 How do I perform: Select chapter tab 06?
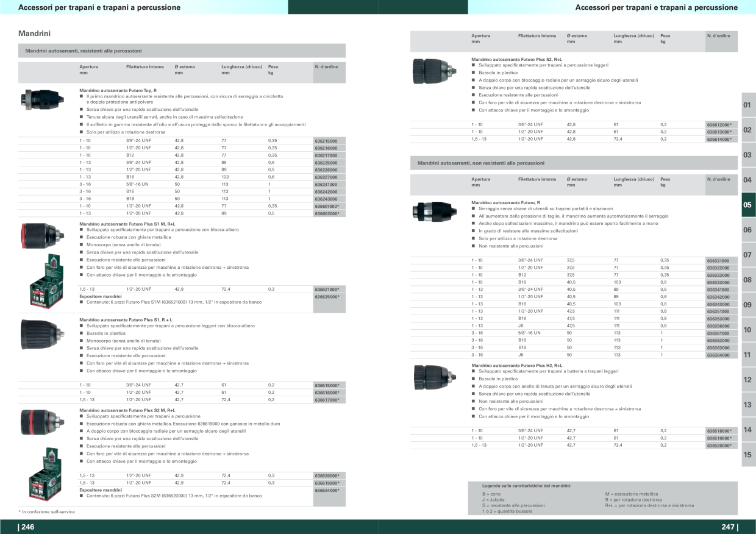point(748,230)
